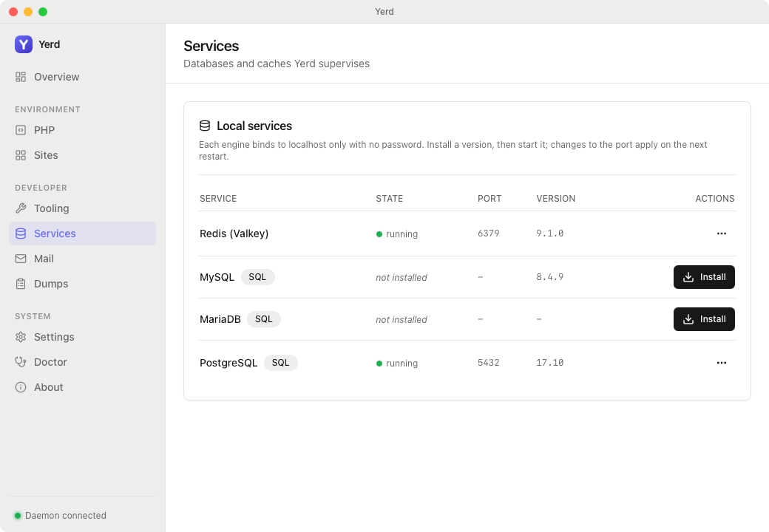This screenshot has width=769, height=532.
Task: Install the MariaDB service
Action: pyautogui.click(x=704, y=319)
